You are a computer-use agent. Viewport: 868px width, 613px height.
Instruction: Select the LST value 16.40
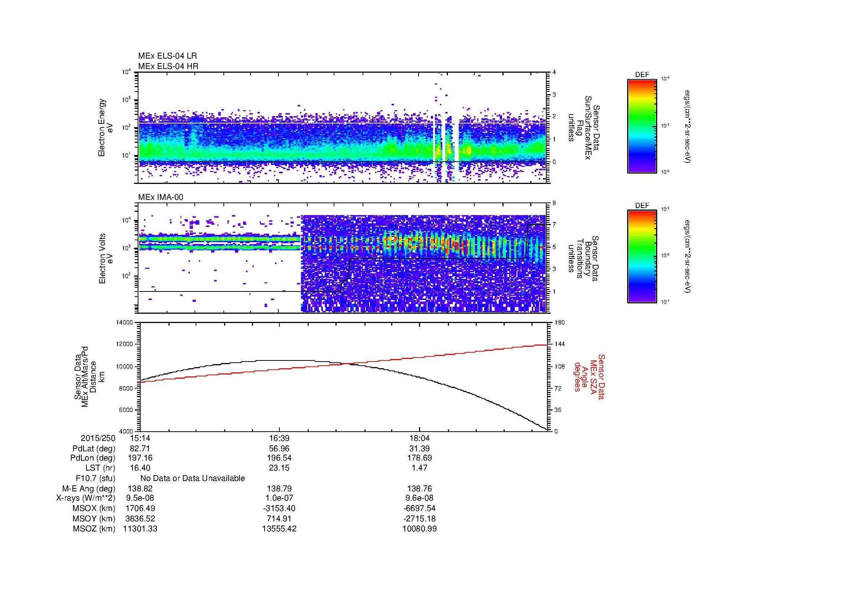pyautogui.click(x=140, y=468)
